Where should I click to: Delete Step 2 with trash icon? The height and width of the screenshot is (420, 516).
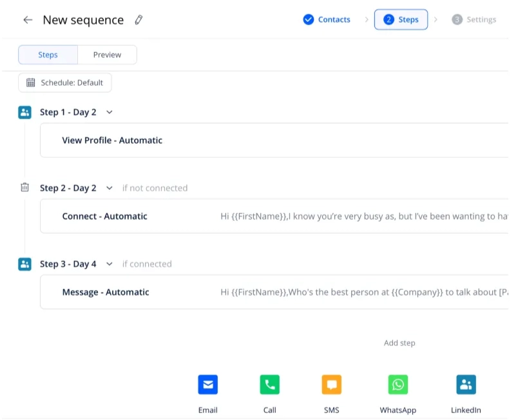click(x=24, y=187)
